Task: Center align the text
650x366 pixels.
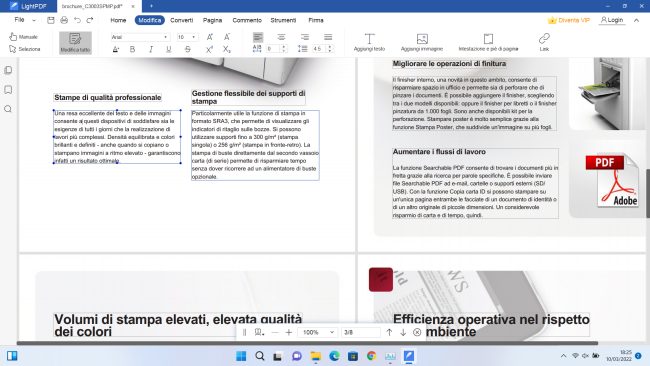Action: coord(281,37)
